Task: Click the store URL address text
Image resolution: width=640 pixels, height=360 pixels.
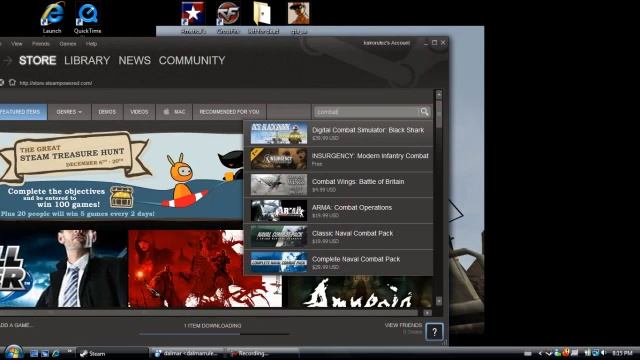Action: click(x=56, y=83)
